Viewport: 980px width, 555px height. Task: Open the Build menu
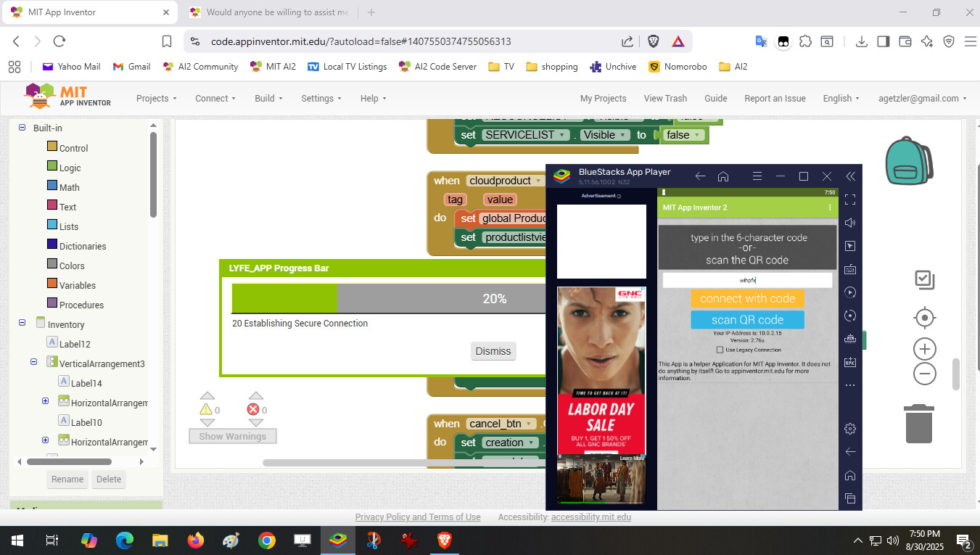[x=268, y=99]
